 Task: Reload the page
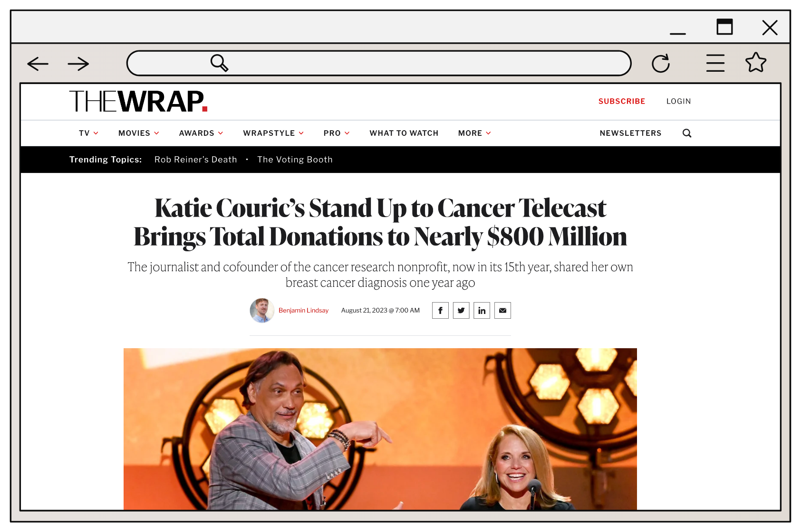click(x=661, y=63)
